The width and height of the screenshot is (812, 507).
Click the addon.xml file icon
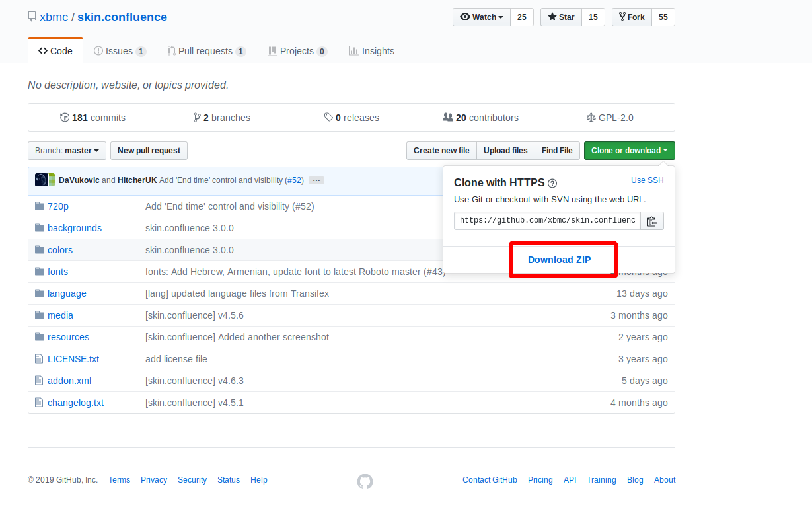39,381
